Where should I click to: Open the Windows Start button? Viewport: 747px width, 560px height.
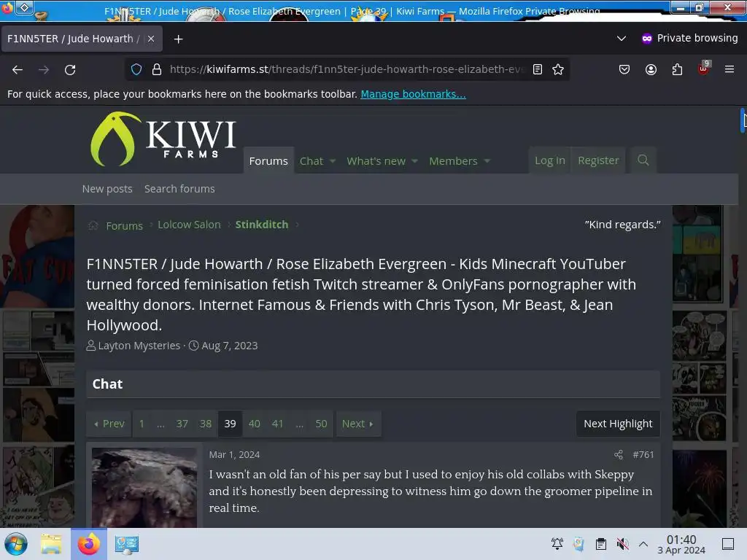16,544
